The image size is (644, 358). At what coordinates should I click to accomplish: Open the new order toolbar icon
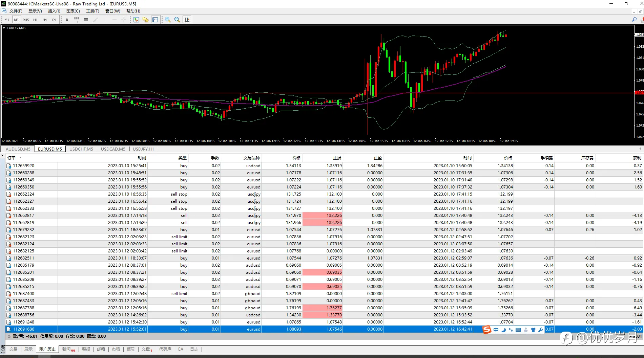136,20
